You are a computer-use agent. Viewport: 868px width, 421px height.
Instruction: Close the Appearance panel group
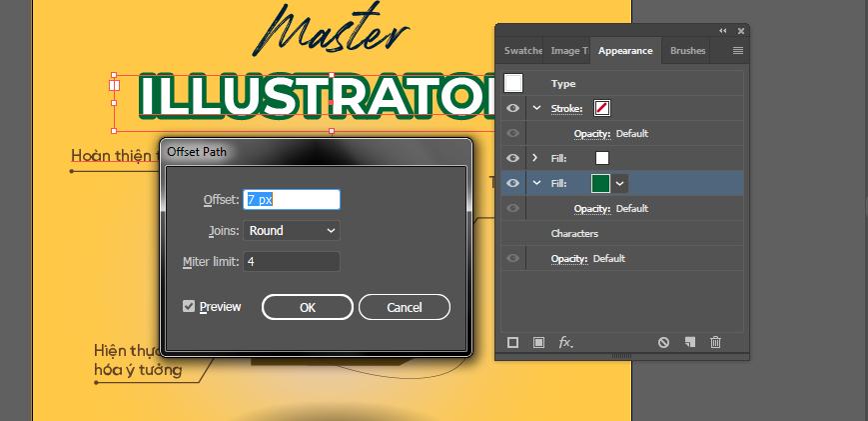tap(741, 31)
